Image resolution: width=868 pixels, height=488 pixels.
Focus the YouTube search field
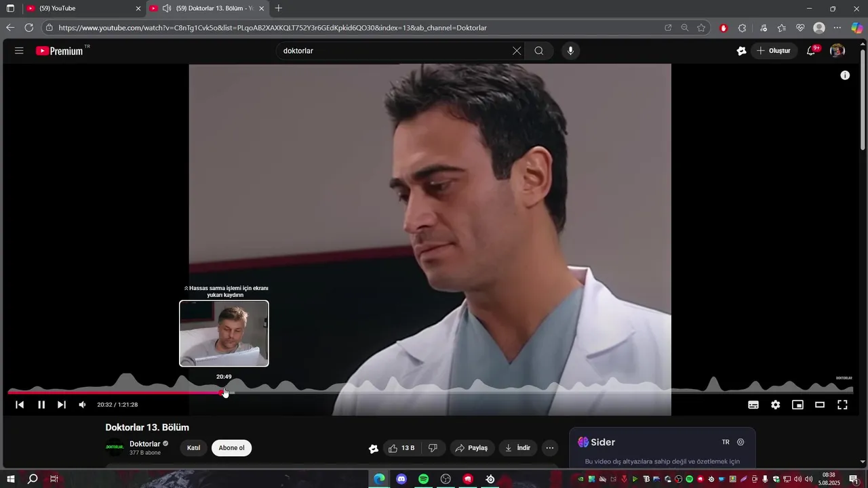pos(395,51)
